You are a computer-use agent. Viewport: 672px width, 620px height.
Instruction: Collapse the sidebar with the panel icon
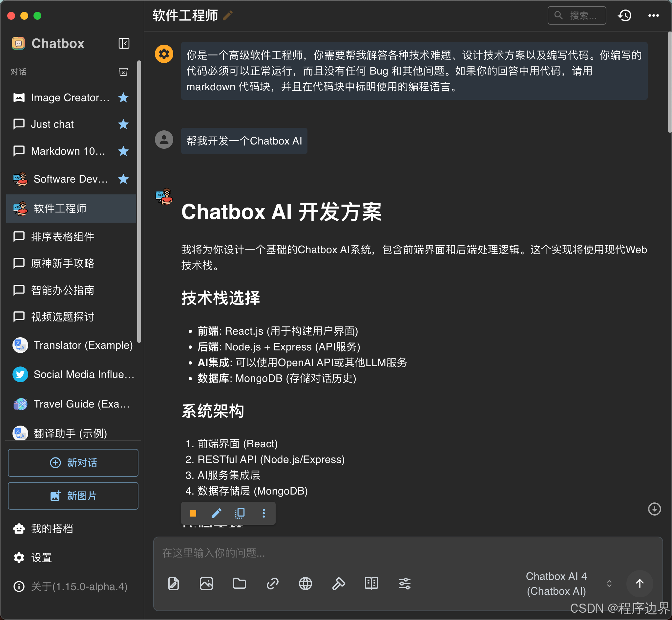pos(124,43)
